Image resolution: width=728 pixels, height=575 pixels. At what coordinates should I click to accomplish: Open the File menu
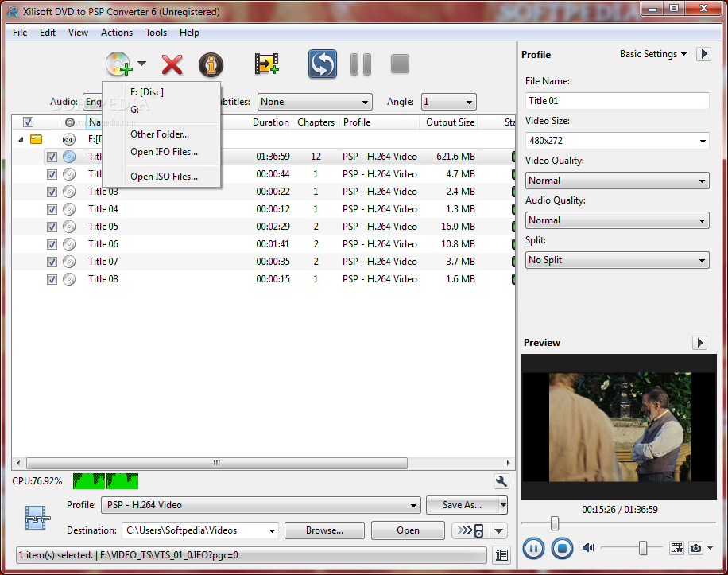coord(20,33)
